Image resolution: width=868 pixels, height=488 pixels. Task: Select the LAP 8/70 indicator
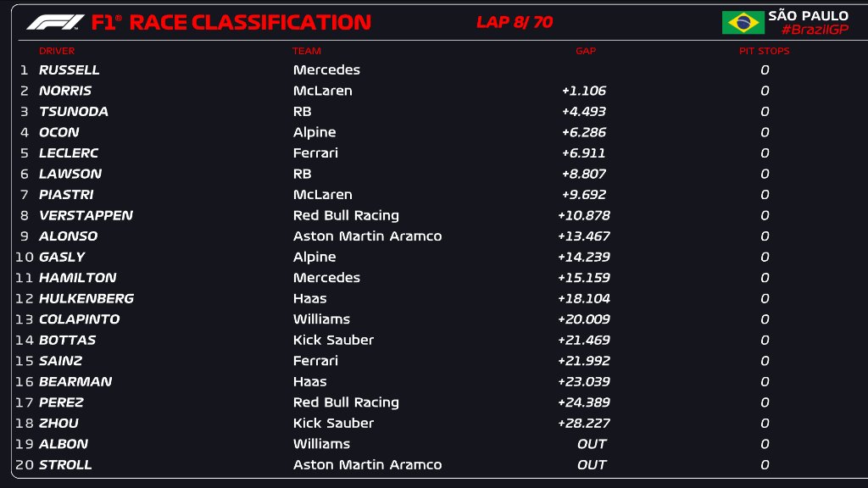pos(515,23)
